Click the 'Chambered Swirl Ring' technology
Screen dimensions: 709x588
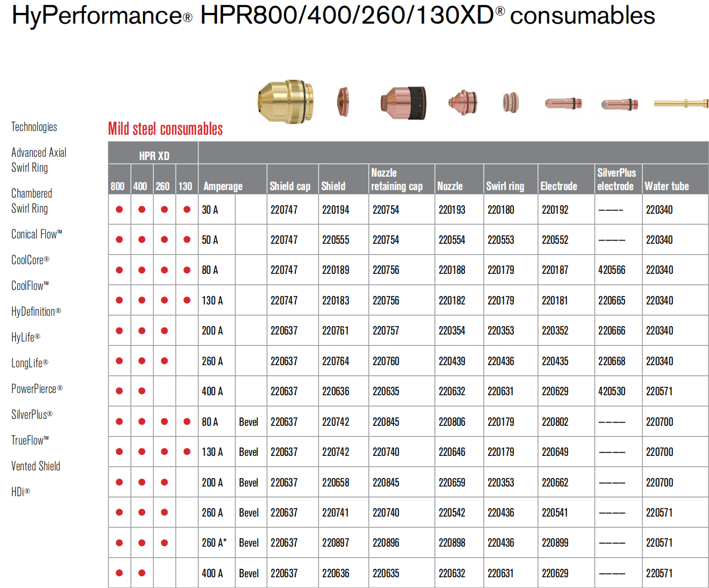(x=32, y=201)
